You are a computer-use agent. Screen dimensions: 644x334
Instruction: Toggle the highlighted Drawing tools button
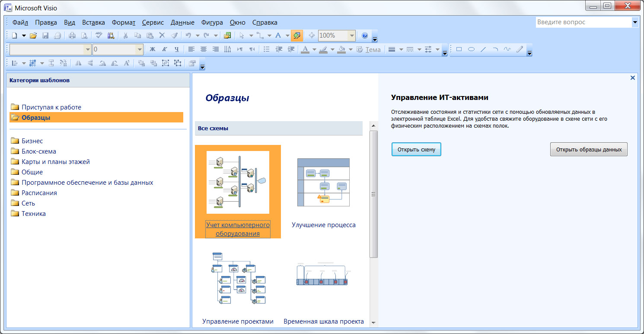tap(297, 35)
